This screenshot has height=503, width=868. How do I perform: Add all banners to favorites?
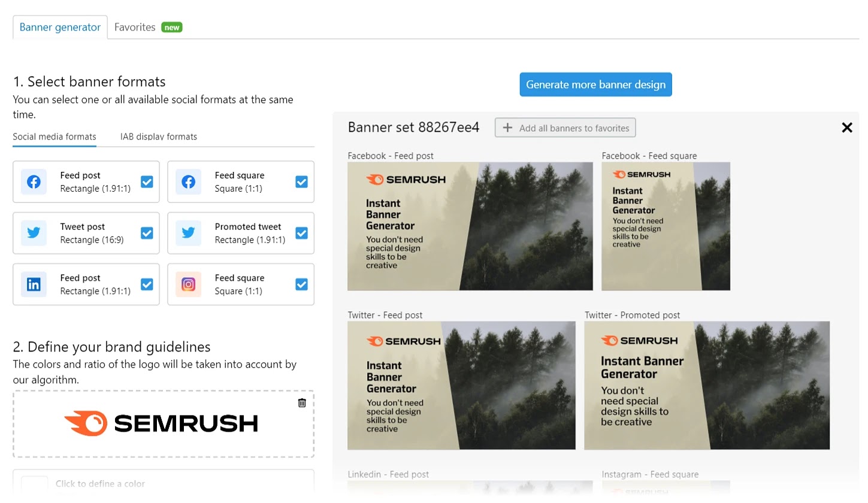click(x=565, y=128)
